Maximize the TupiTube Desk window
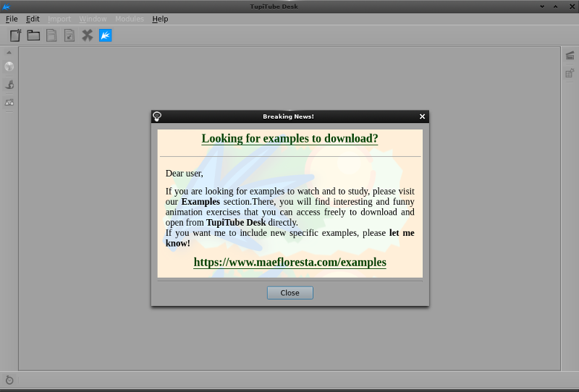 [x=555, y=7]
